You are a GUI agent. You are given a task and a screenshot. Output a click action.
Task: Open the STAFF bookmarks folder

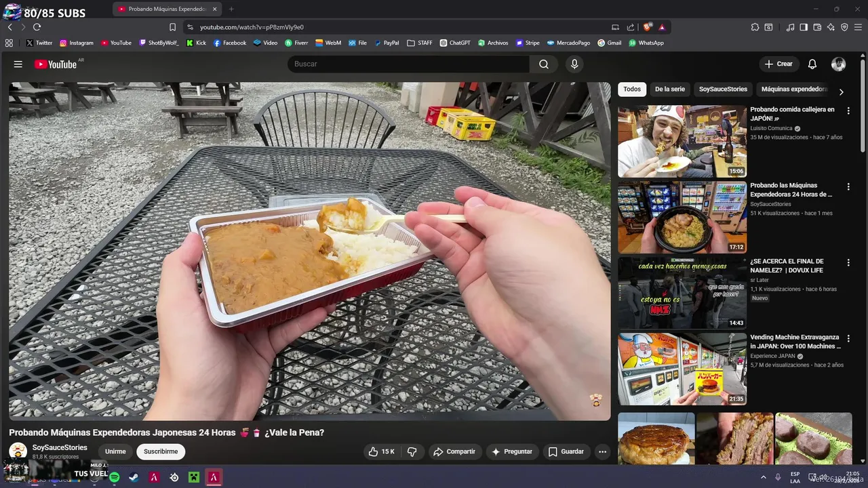click(x=419, y=43)
